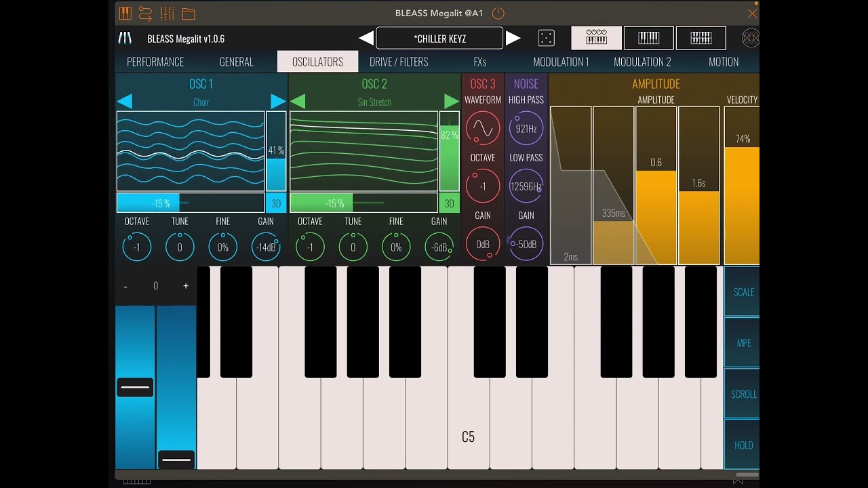This screenshot has width=868, height=488.
Task: Click the NOISE HIGH PASS 921Hz knob
Action: 526,128
